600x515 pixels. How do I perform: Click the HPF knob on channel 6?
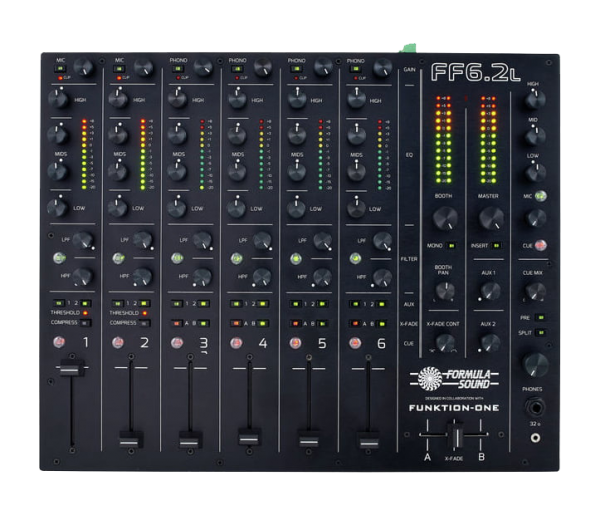[382, 277]
